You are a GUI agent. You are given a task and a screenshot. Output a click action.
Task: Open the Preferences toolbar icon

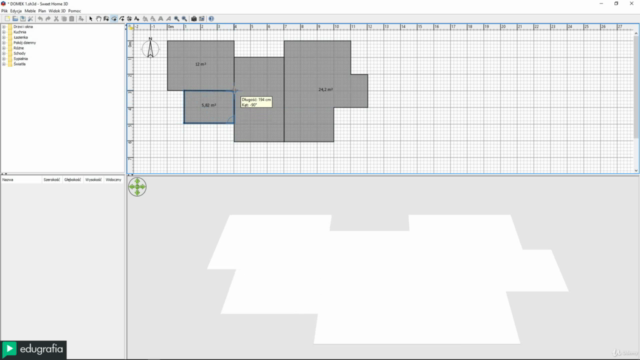coord(30,19)
